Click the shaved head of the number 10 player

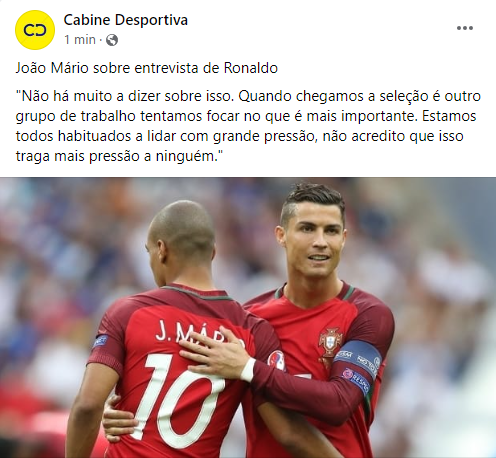[182, 227]
